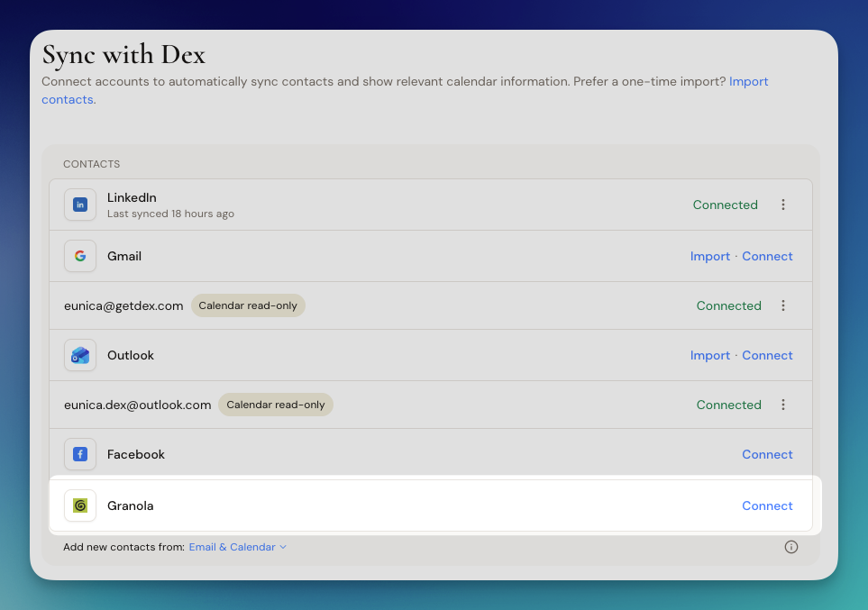Open the Email & Calendar dropdown
Viewport: 868px width, 610px height.
click(237, 547)
